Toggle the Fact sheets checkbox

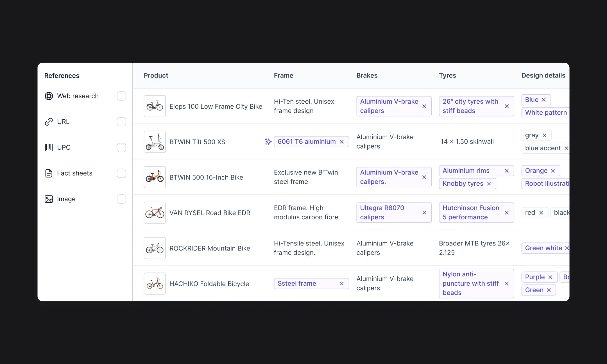point(121,173)
